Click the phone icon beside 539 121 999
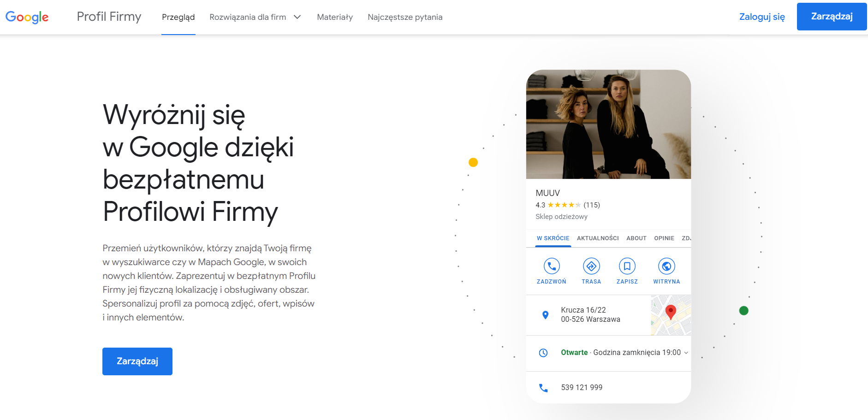The image size is (868, 420). pyautogui.click(x=543, y=388)
